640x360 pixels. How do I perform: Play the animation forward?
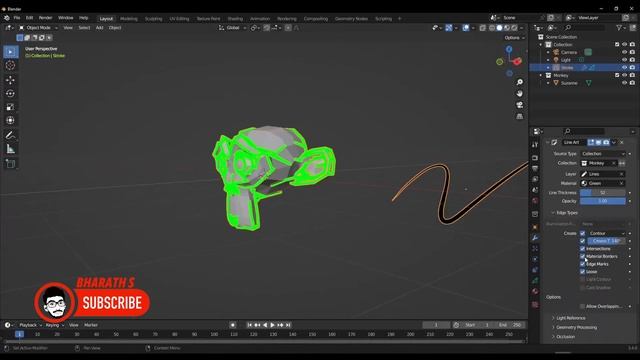(272, 325)
